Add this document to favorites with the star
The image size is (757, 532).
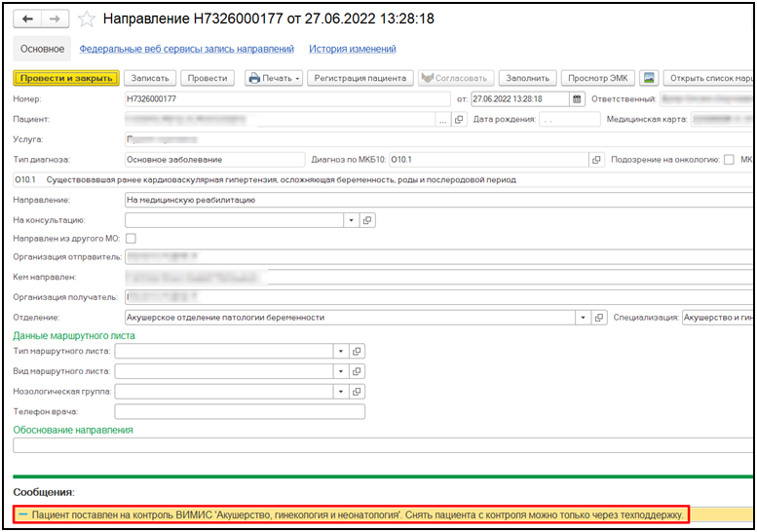(x=87, y=19)
